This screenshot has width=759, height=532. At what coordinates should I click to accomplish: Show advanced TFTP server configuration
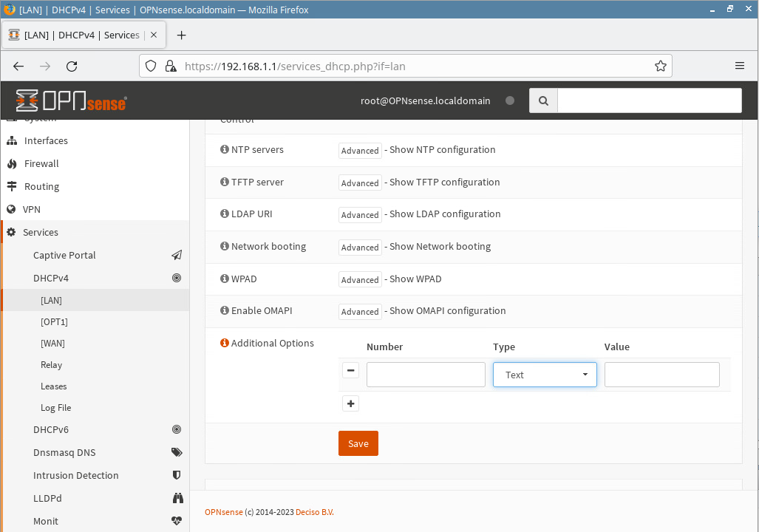[x=360, y=183]
